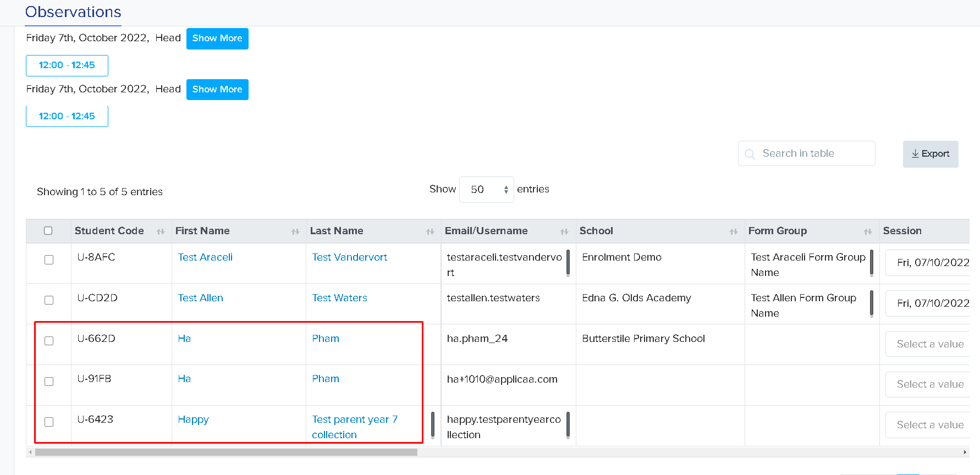Click the magnifier icon in the search box
This screenshot has height=475, width=980.
point(750,154)
